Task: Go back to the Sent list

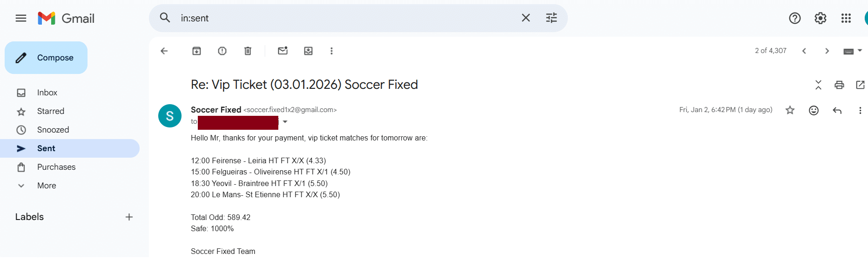Action: tap(164, 51)
